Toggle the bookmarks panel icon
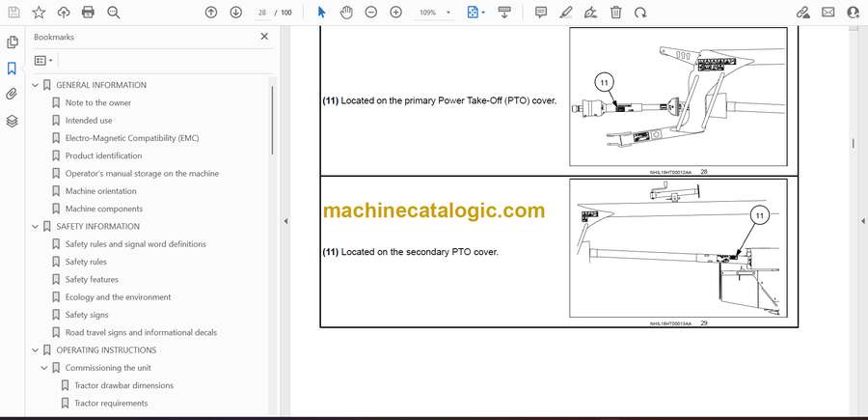Screen dimensions: 868x420 pos(12,69)
